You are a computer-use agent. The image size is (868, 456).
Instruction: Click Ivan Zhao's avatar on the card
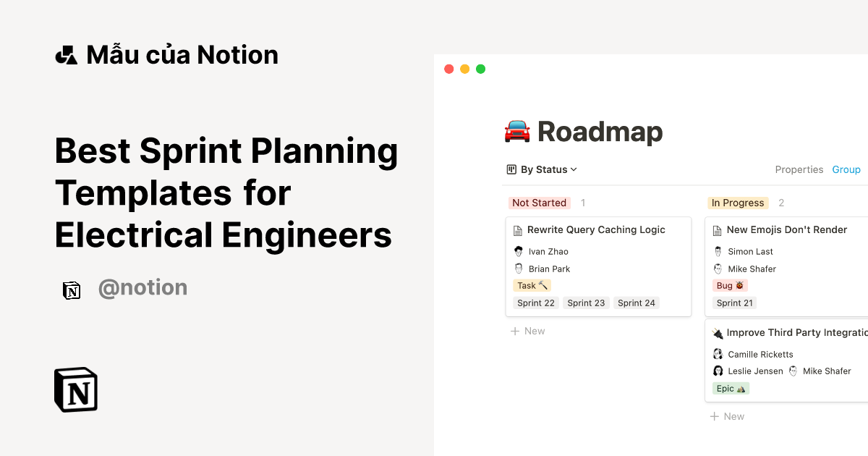point(518,252)
